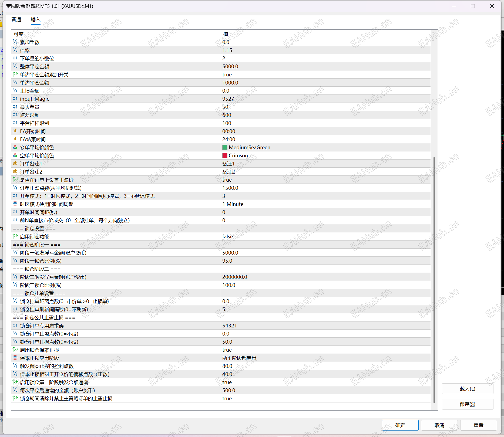Select the ½ icon beside 累加手数
Image resolution: width=504 pixels, height=437 pixels.
(x=15, y=42)
